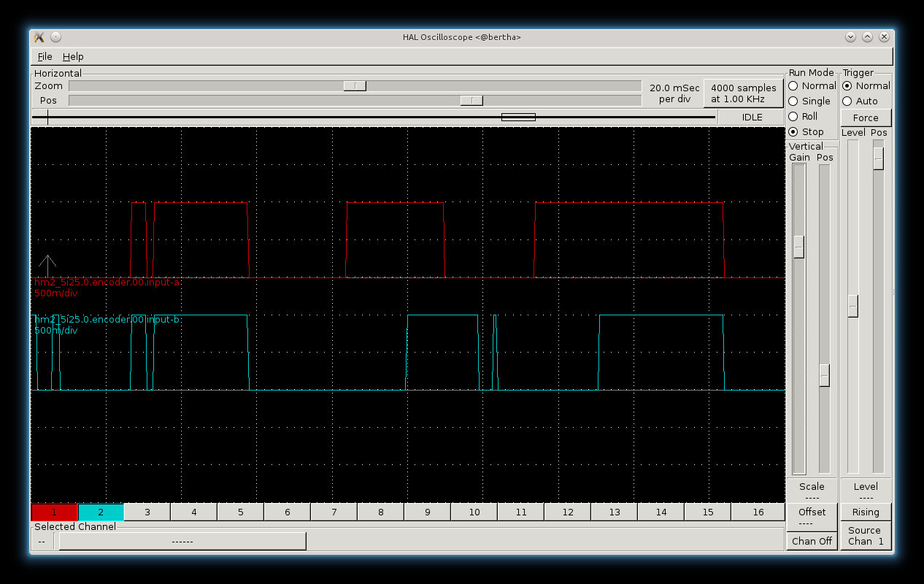Open the File menu
Screen dimensions: 924x584
(45, 57)
